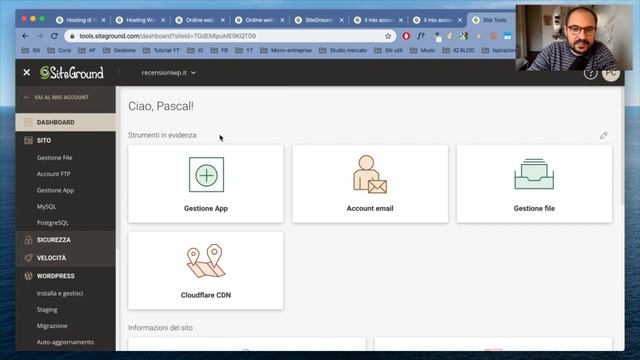Image resolution: width=640 pixels, height=360 pixels.
Task: Open the Studio mercato bookmarks folder
Action: click(x=343, y=50)
